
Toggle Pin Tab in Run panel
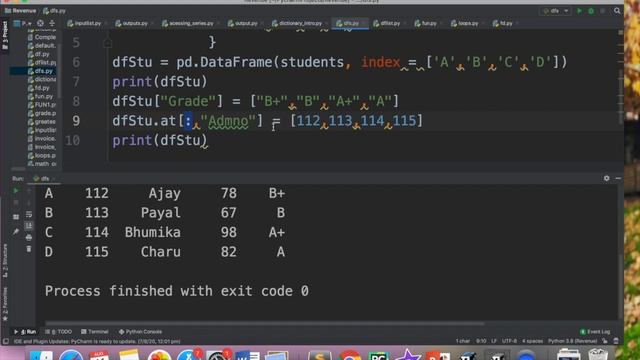coord(16,232)
